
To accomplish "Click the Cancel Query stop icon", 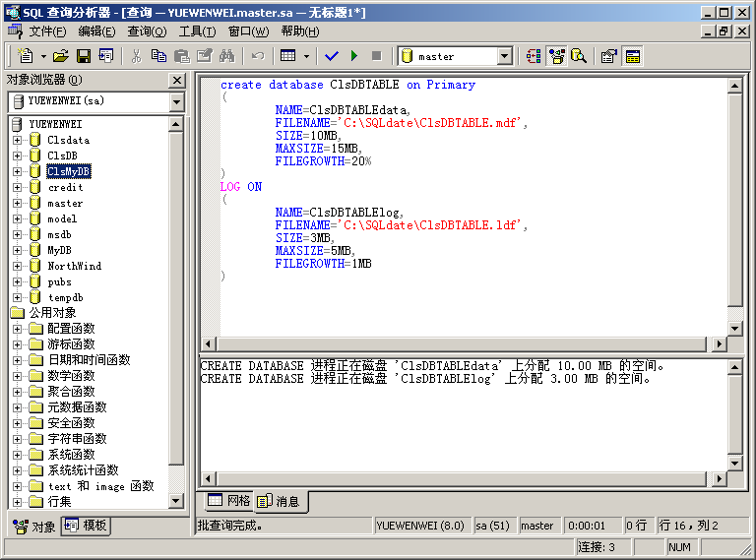I will click(377, 56).
